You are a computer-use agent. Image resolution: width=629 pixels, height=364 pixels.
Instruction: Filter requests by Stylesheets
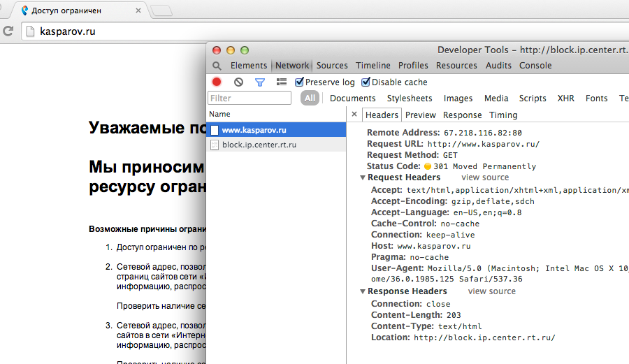pyautogui.click(x=410, y=99)
